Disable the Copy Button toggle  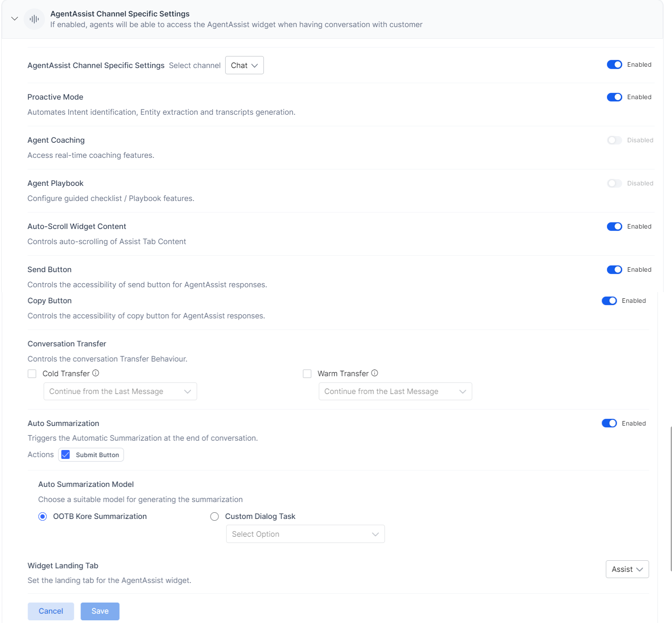(609, 301)
